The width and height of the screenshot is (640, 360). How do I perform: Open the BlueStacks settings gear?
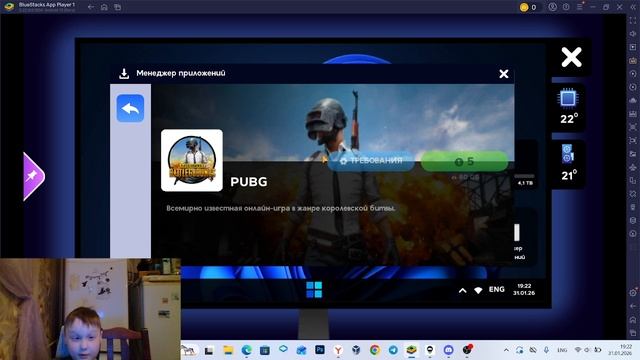click(x=633, y=292)
